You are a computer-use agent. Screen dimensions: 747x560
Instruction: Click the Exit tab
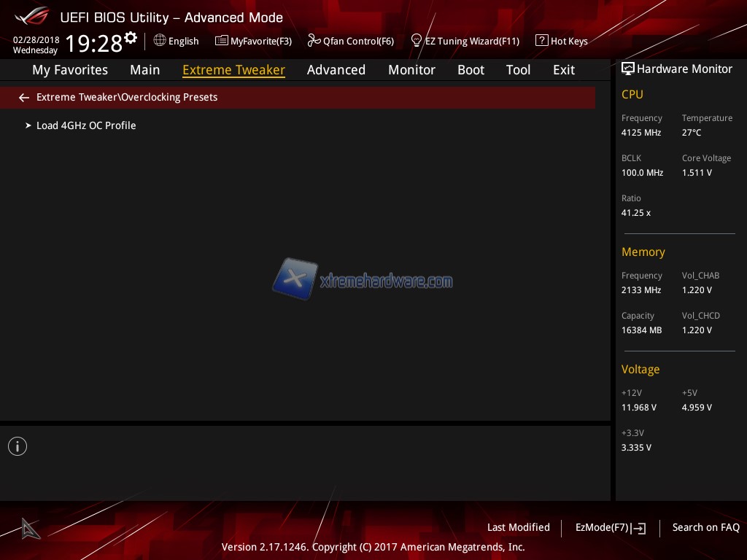coord(563,70)
